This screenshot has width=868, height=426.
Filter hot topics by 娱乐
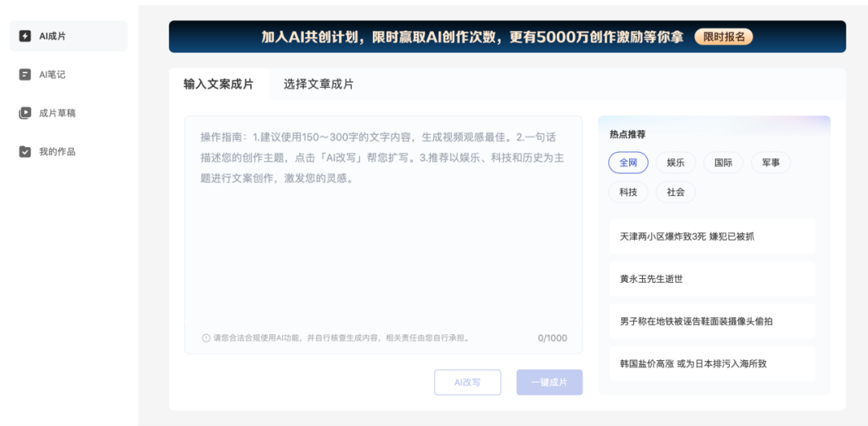pyautogui.click(x=675, y=163)
